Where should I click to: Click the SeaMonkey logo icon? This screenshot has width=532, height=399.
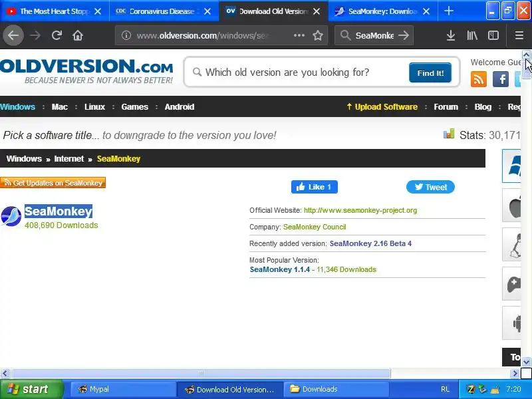click(x=11, y=215)
